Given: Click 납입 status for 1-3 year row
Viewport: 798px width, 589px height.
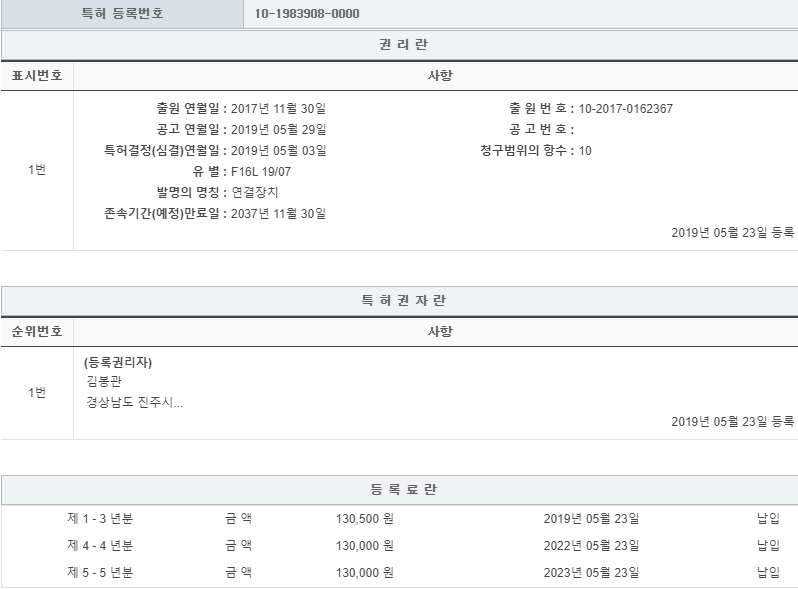Looking at the screenshot, I should (768, 519).
